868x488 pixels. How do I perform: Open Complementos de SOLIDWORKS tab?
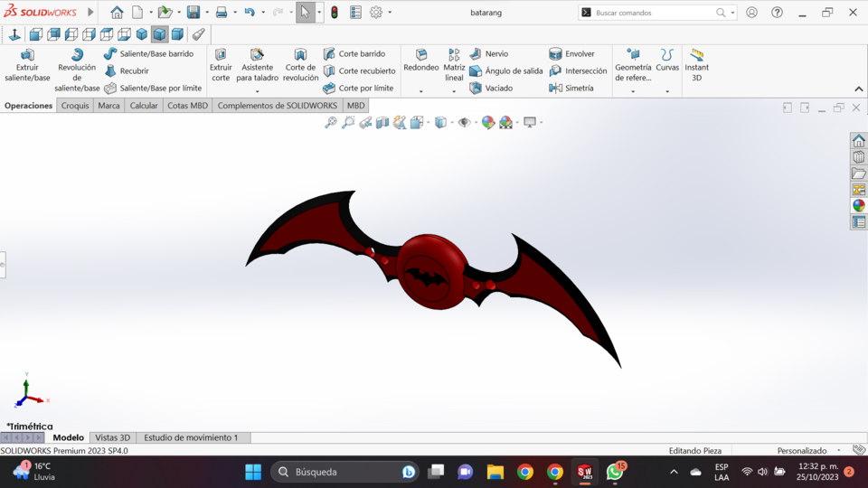coord(277,105)
